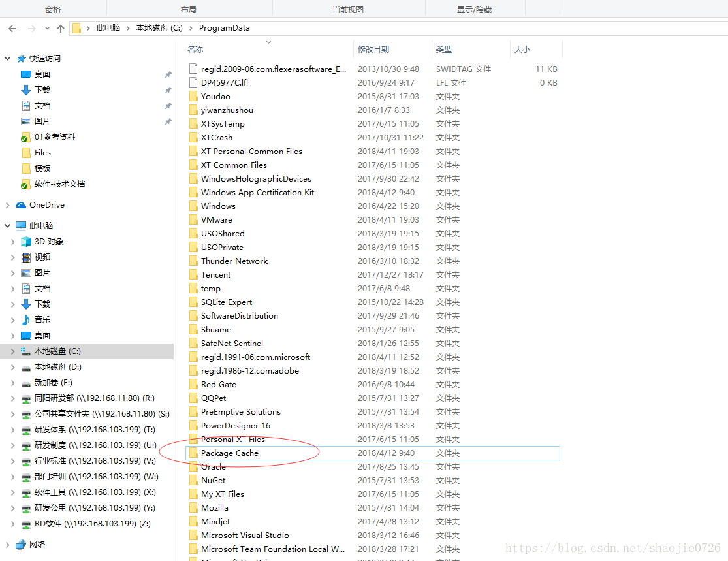728x561 pixels.
Task: Expand the OneDrive tree node
Action: coord(7,205)
